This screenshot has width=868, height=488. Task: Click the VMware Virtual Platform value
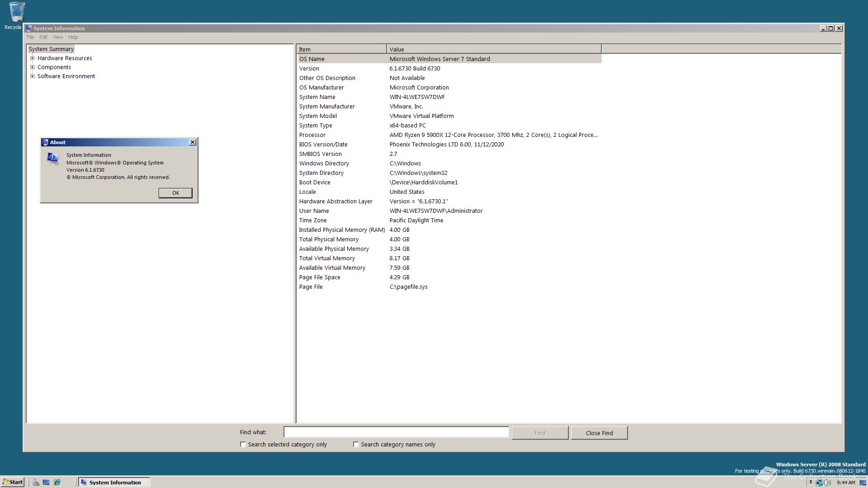(x=421, y=116)
